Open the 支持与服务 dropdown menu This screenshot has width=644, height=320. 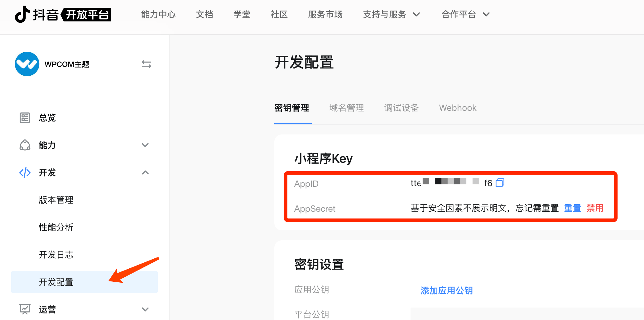[x=392, y=14]
